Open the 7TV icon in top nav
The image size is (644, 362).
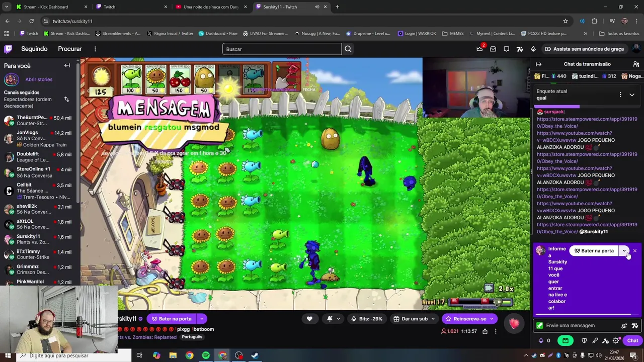point(520,49)
